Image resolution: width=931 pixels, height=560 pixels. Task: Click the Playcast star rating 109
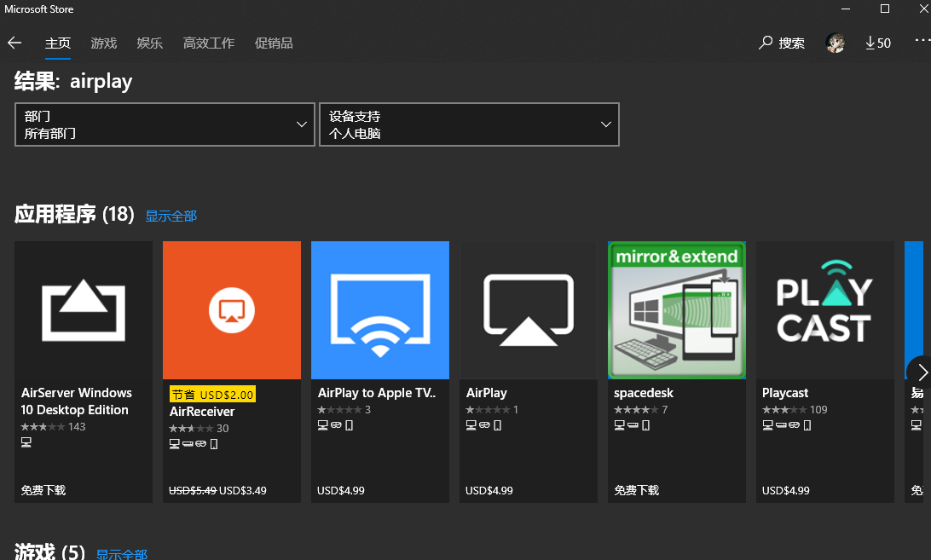tap(795, 410)
